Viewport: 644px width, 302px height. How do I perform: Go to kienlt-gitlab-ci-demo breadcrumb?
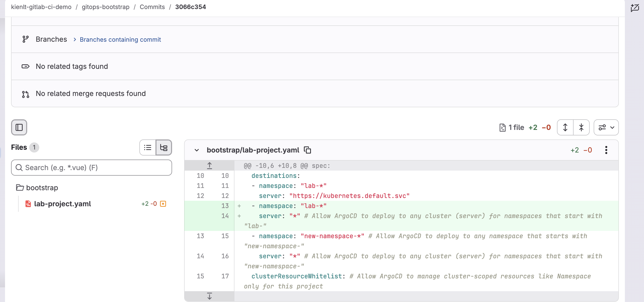(41, 7)
